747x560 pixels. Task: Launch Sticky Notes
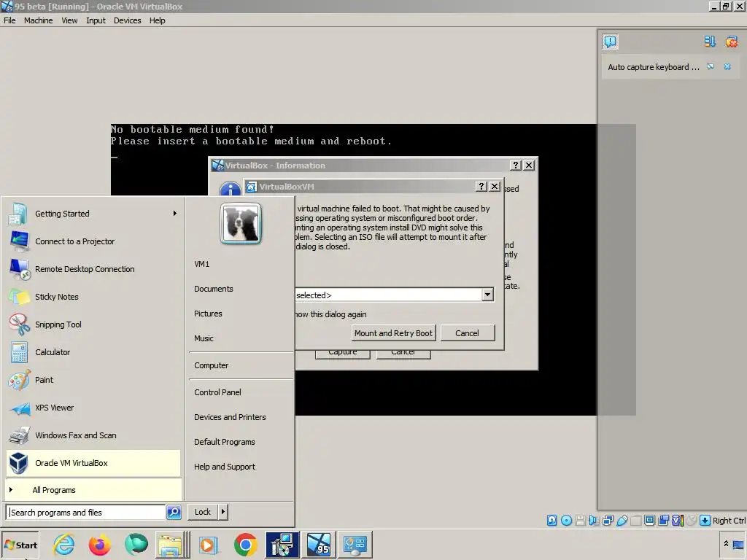(94, 297)
